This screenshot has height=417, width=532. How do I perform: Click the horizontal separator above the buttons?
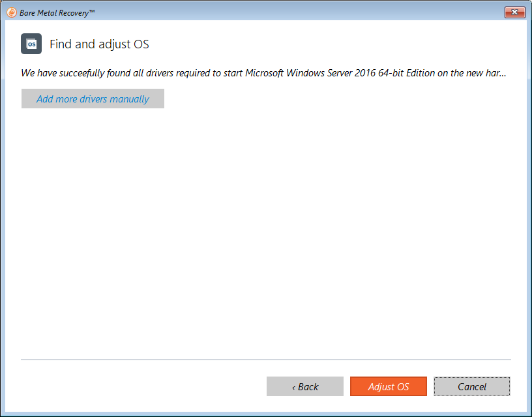coord(265,360)
